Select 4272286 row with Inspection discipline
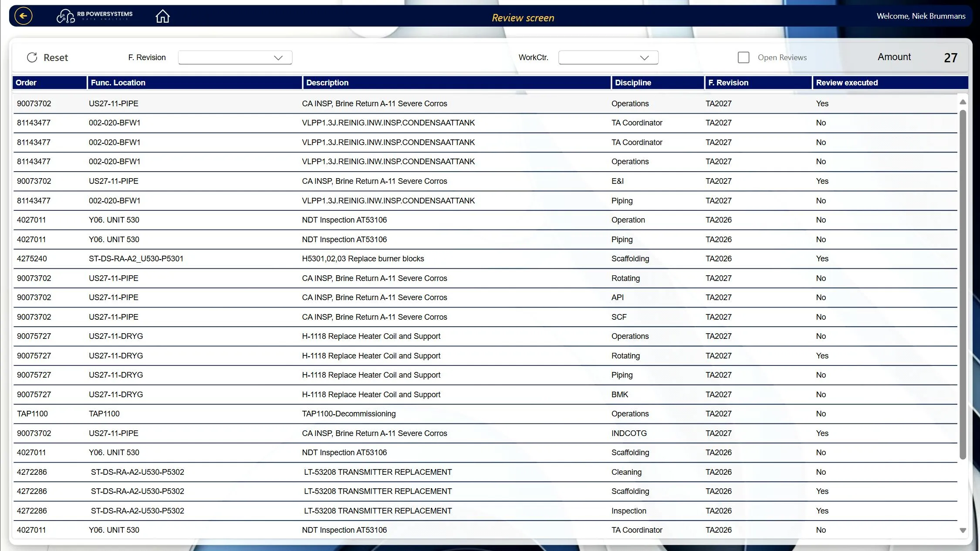 click(x=485, y=511)
